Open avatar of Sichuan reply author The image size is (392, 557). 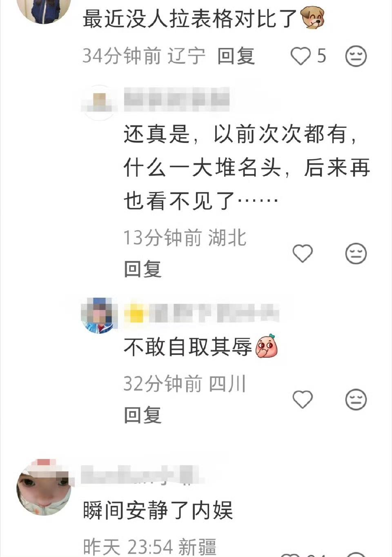[x=99, y=315]
